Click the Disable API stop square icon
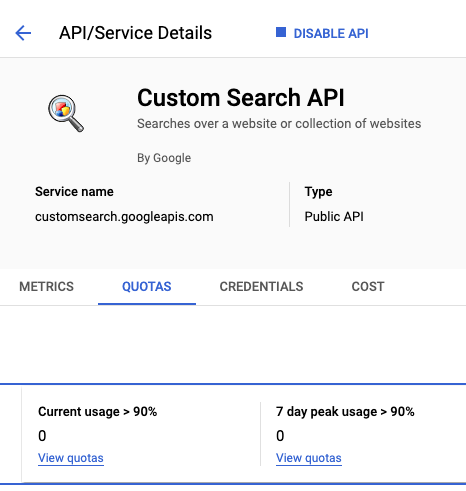The image size is (466, 491). [281, 32]
